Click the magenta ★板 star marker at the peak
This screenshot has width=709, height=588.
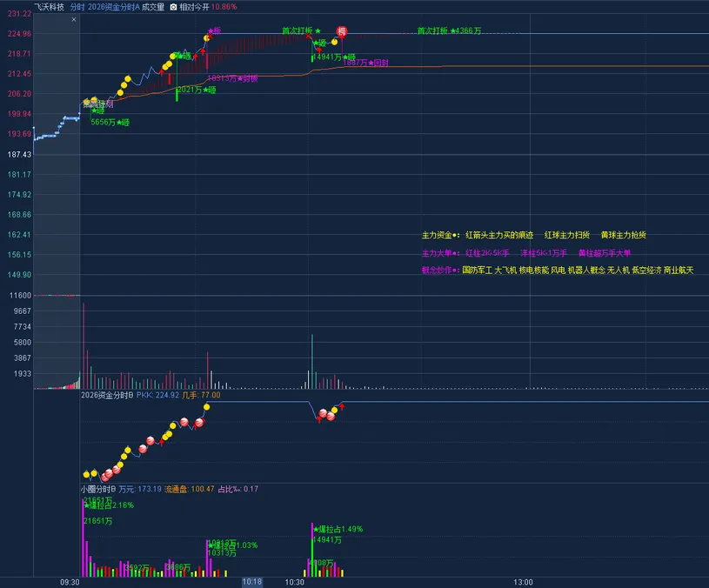(214, 30)
